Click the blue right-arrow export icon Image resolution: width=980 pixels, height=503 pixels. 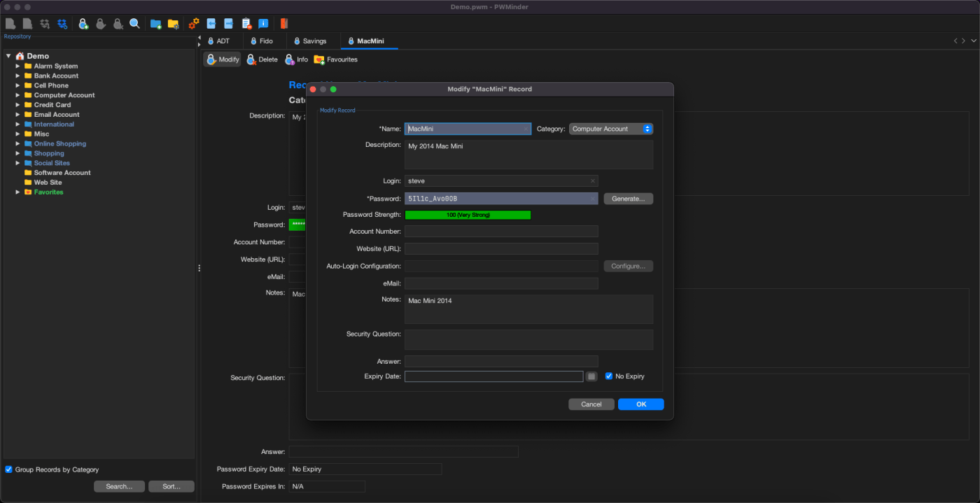click(x=228, y=24)
